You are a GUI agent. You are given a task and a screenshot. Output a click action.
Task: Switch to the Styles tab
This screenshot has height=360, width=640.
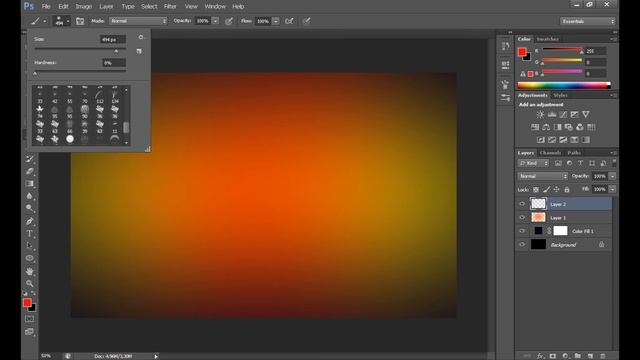point(560,96)
